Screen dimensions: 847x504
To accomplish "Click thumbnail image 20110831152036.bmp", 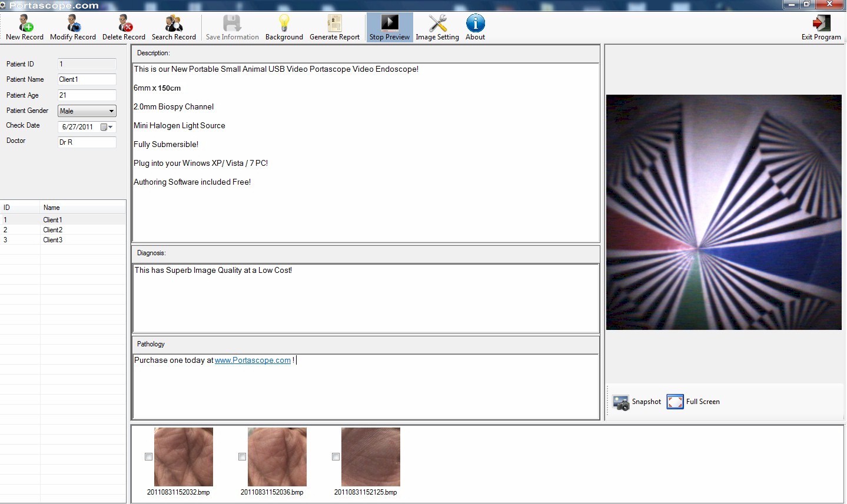I will [x=277, y=457].
